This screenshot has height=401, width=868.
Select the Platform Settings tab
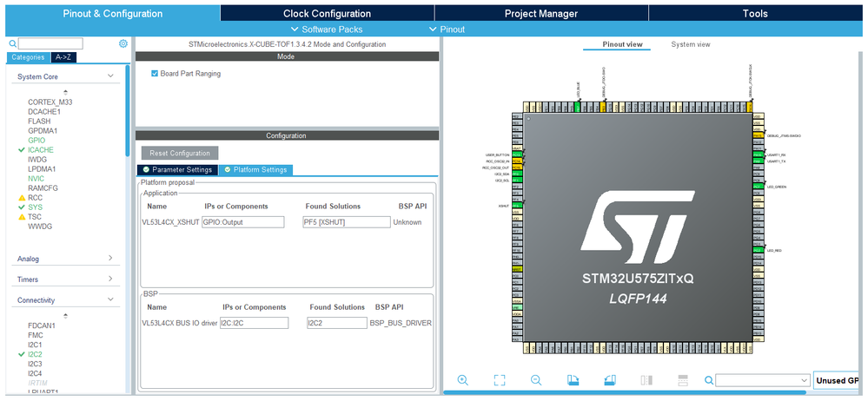tap(255, 170)
